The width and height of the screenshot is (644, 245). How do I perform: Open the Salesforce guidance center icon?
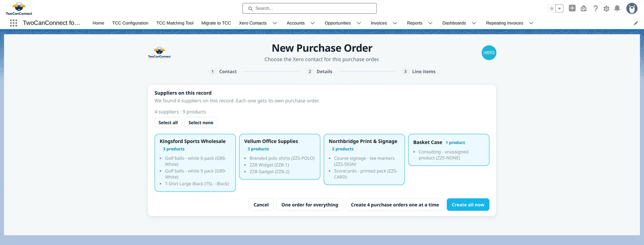(584, 8)
